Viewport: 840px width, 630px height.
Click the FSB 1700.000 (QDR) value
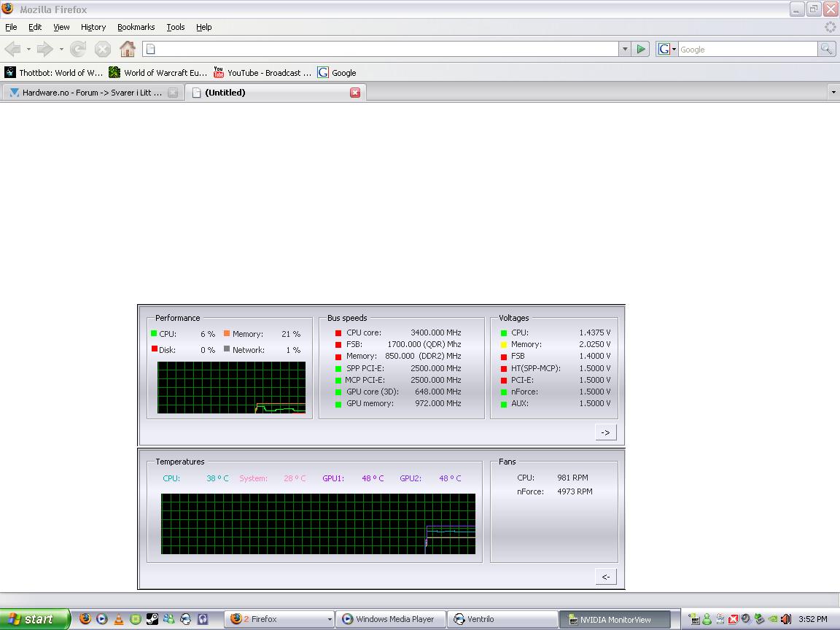424,344
